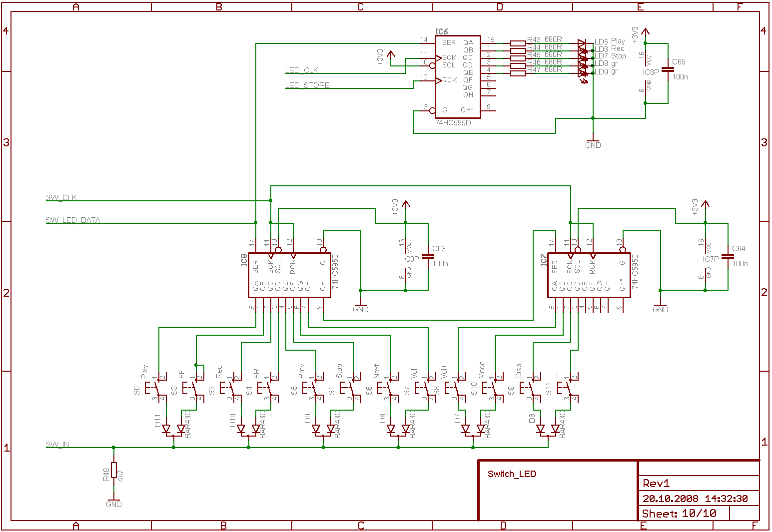The image size is (772, 532).
Task: Click the SW_LED_DATA net label
Action: pyautogui.click(x=73, y=220)
